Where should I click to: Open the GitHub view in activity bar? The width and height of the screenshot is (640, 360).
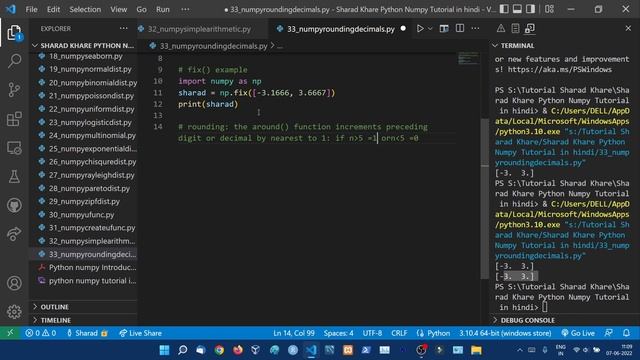click(14, 205)
